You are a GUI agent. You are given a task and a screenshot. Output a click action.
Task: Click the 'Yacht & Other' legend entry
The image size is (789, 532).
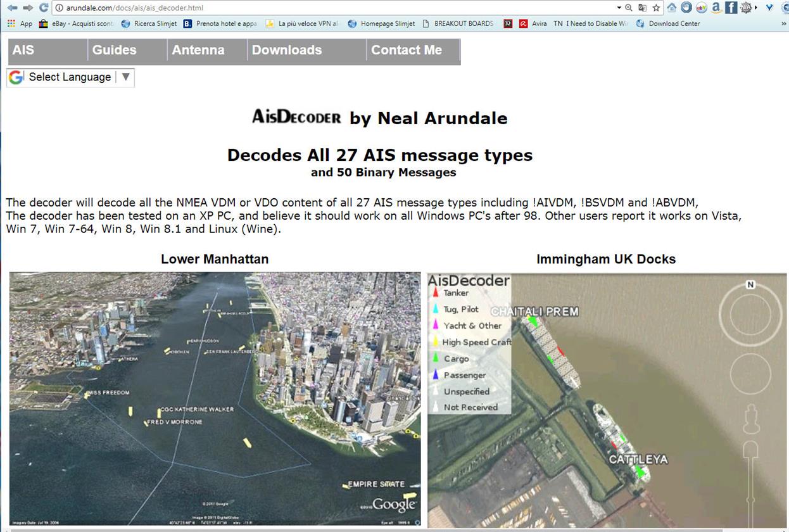[x=472, y=326]
